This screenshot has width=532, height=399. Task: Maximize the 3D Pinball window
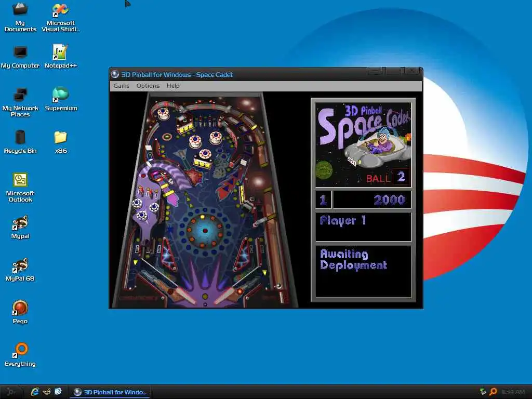pos(393,71)
